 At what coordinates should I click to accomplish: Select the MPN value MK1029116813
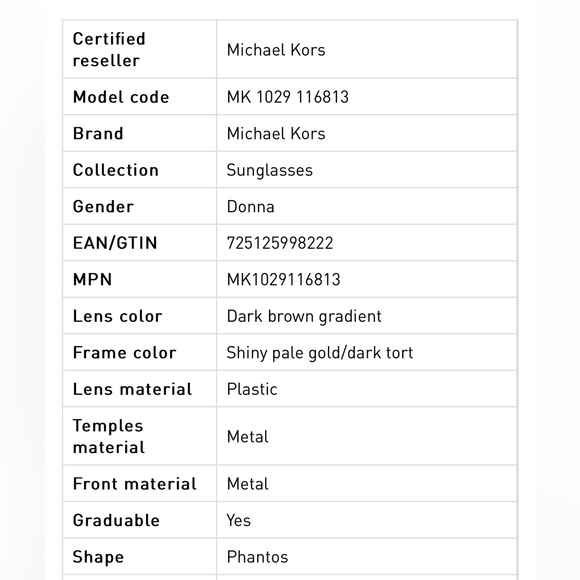(x=283, y=280)
